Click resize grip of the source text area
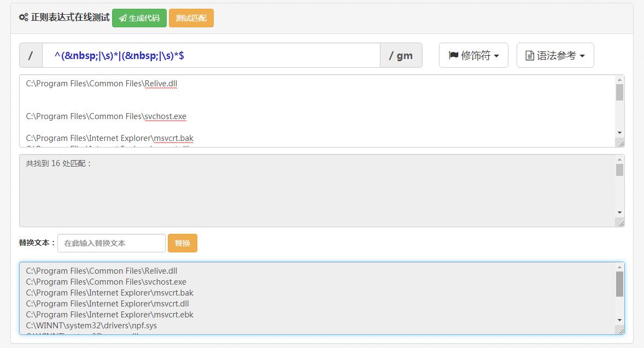Image resolution: width=644 pixels, height=348 pixels. click(620, 143)
